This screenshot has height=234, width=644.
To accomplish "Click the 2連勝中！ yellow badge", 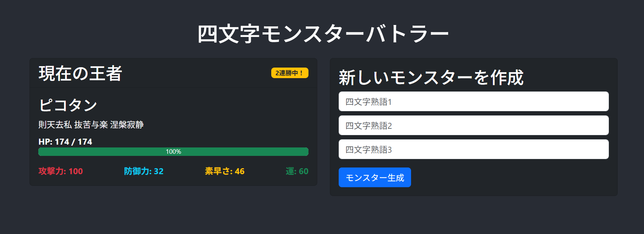I will tap(290, 73).
